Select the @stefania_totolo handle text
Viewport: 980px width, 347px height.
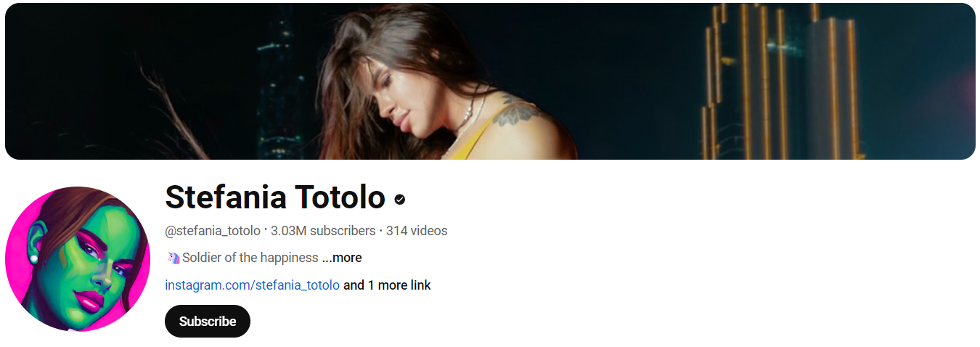[x=213, y=231]
